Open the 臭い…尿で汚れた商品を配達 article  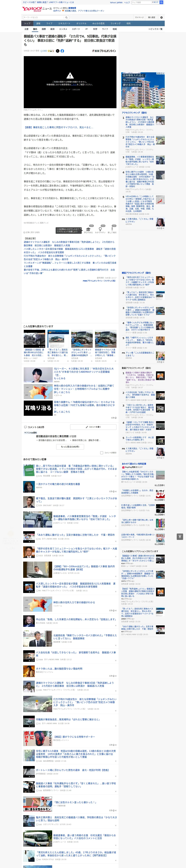coord(77,469)
